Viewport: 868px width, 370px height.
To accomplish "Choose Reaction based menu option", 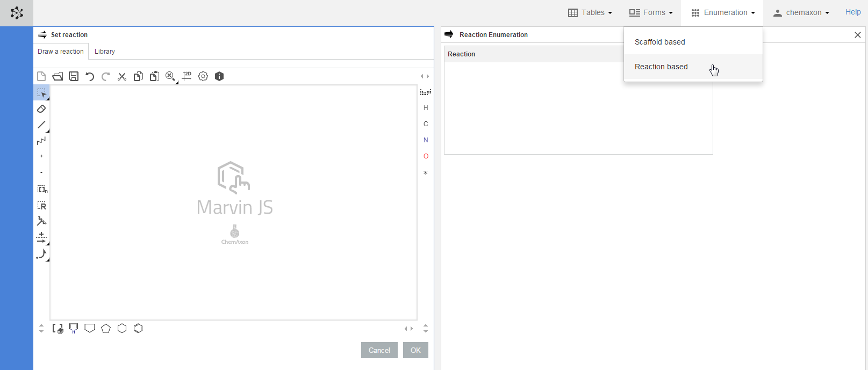I will pos(661,67).
